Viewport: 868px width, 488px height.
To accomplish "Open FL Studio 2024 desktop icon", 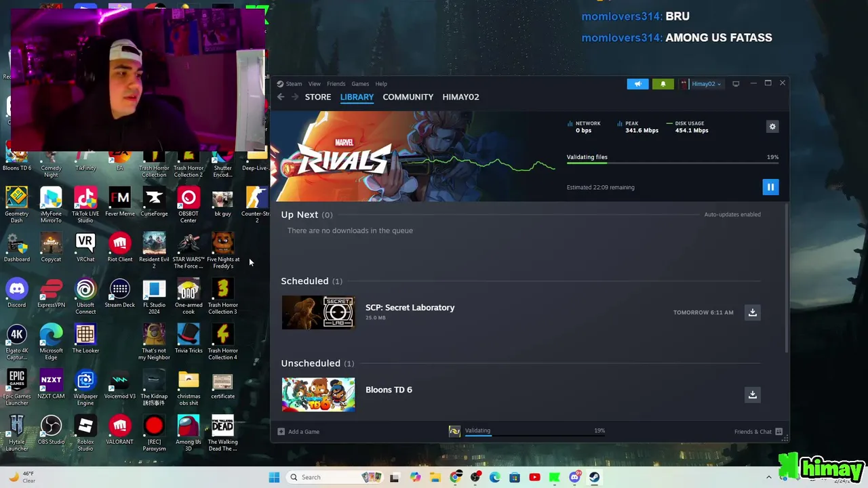I will pos(154,296).
